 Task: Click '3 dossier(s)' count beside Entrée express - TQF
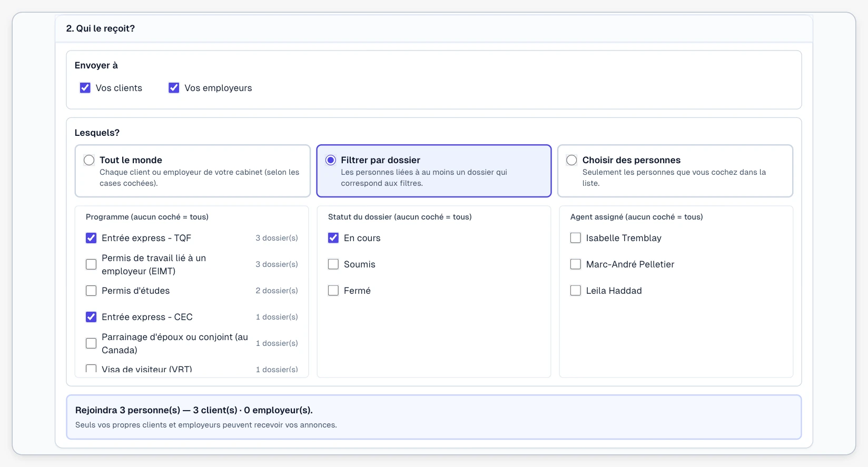coord(277,238)
